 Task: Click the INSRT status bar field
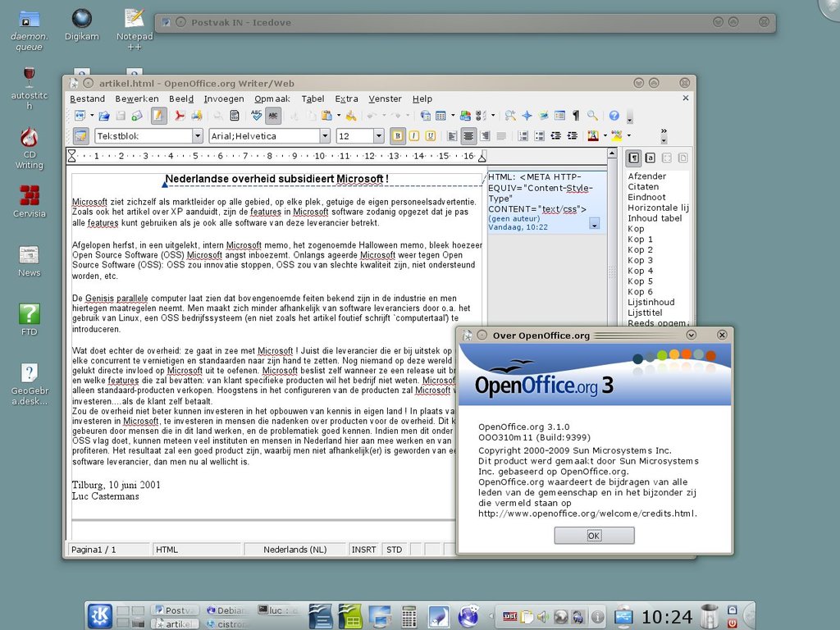(363, 550)
